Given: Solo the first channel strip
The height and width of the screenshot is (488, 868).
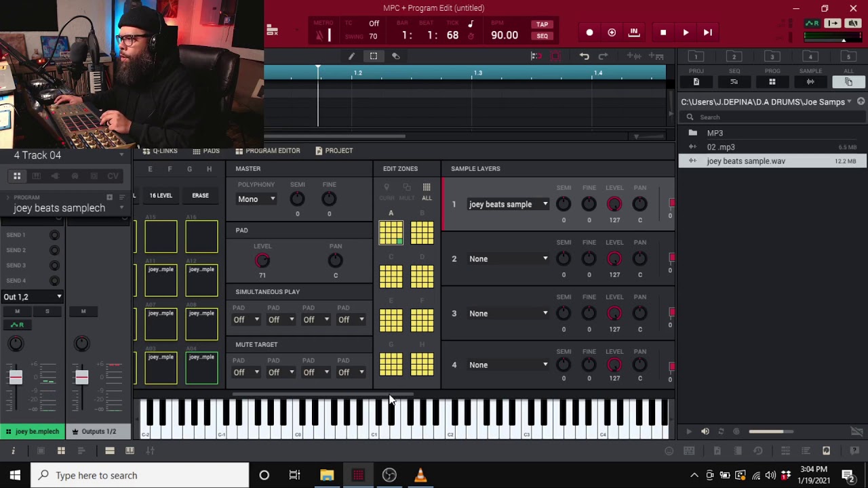Looking at the screenshot, I should pyautogui.click(x=47, y=311).
